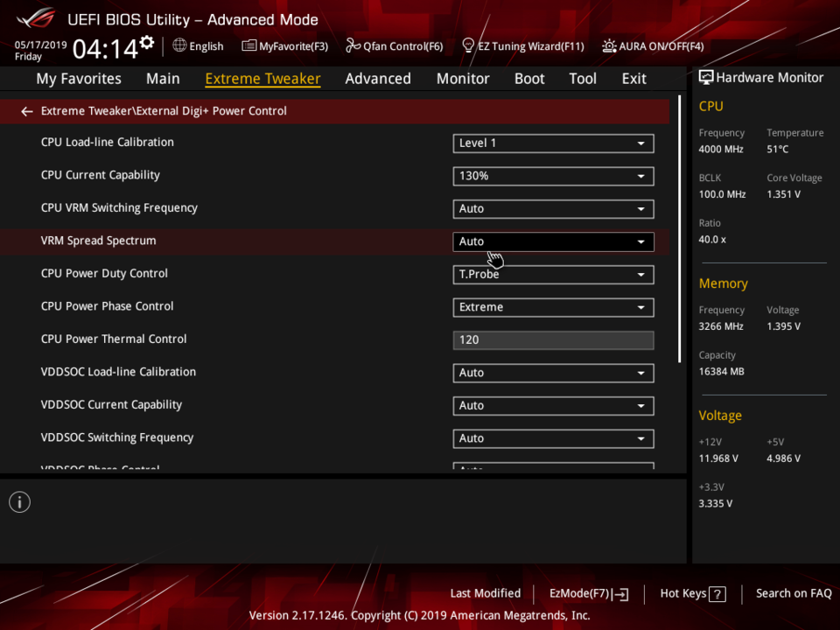Click the memory Capacity 16384 MB value

coord(721,372)
